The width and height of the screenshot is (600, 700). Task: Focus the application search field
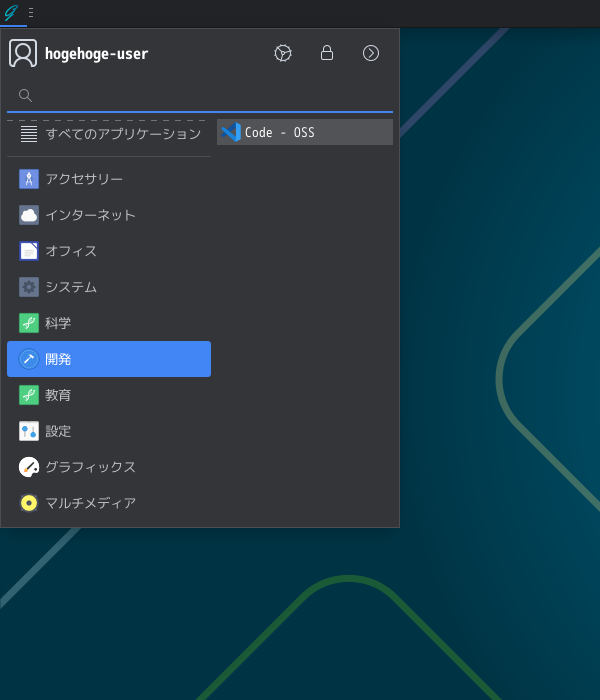pyautogui.click(x=200, y=96)
